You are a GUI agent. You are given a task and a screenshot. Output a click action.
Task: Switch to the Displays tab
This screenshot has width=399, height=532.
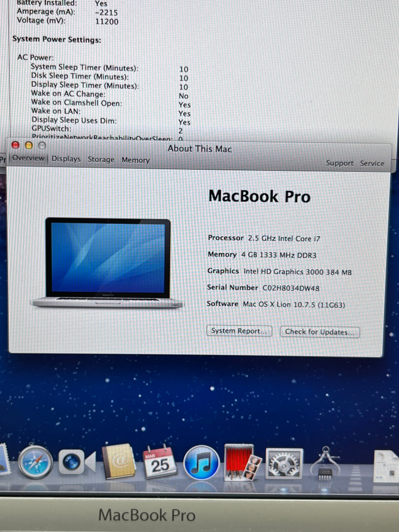[x=66, y=159]
